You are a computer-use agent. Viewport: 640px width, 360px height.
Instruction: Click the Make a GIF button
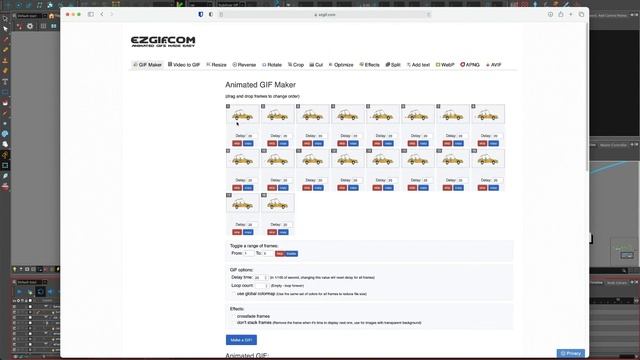click(241, 340)
